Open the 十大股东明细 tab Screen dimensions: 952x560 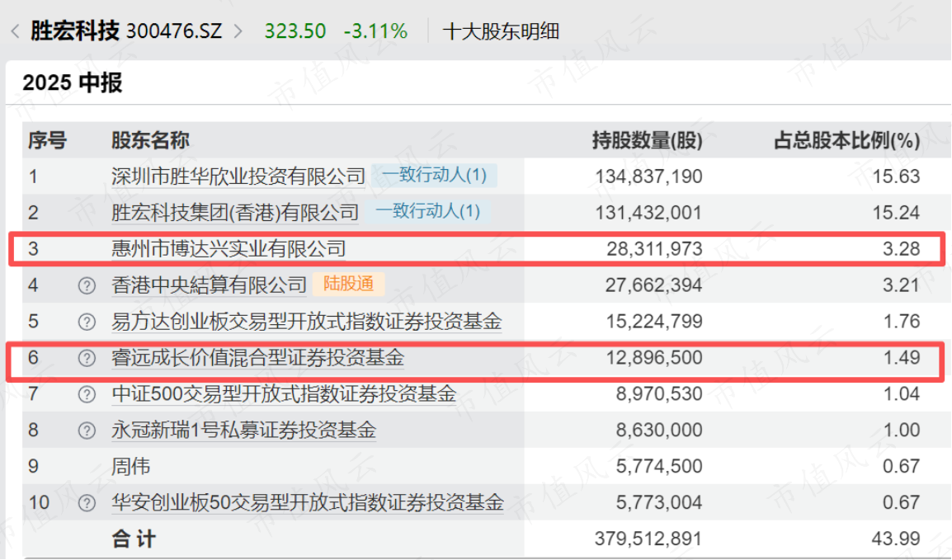[x=501, y=31]
